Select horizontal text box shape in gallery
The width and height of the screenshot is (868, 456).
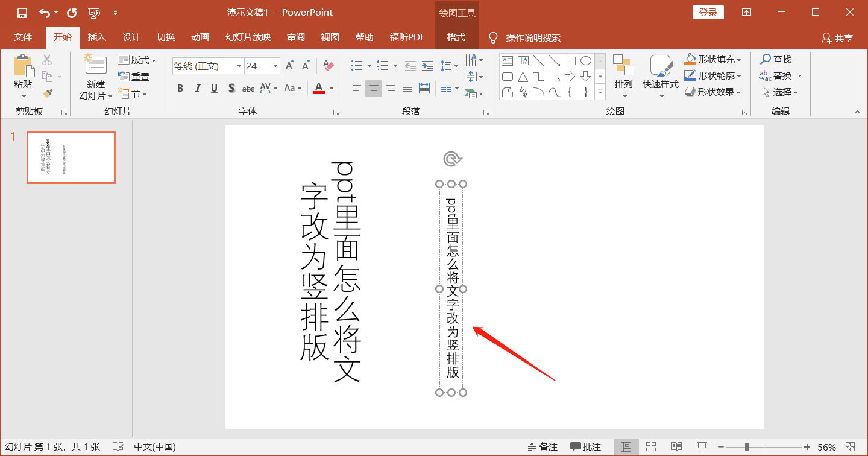(508, 61)
